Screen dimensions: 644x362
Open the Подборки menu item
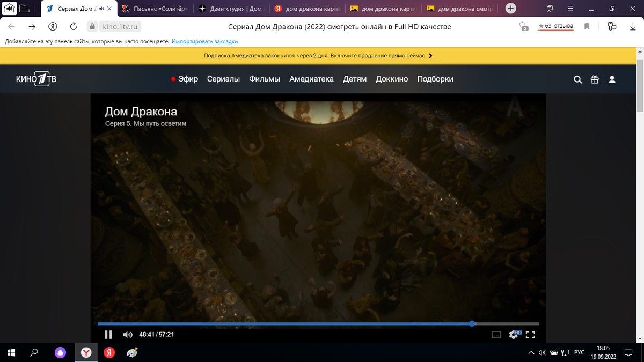[435, 79]
